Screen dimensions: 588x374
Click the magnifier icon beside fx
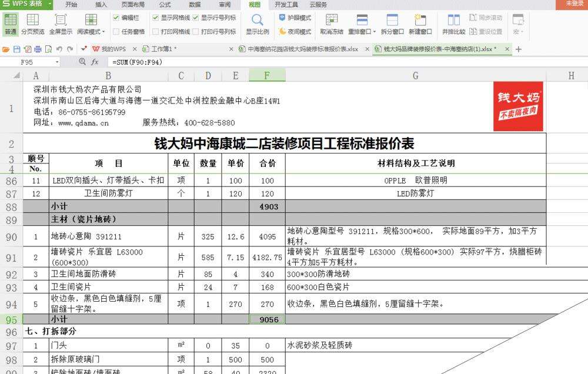click(82, 62)
